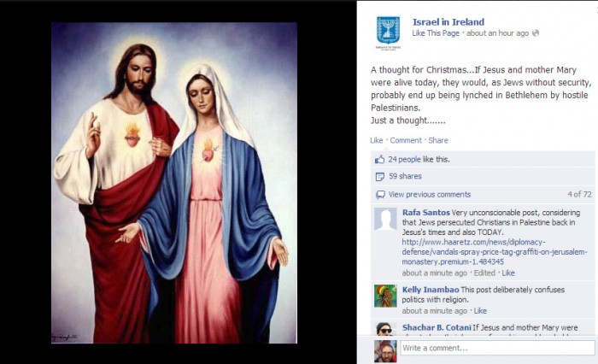
Task: Open the 59 shares list
Action: click(x=405, y=176)
